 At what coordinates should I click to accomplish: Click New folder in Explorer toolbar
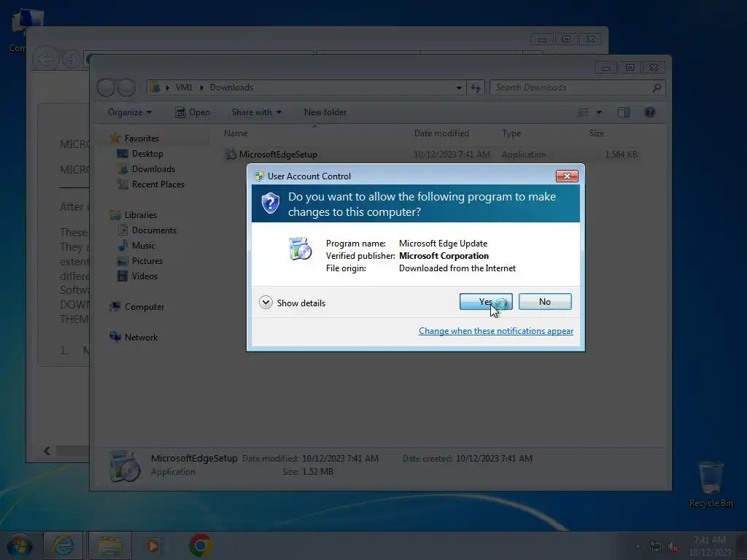[x=325, y=112]
